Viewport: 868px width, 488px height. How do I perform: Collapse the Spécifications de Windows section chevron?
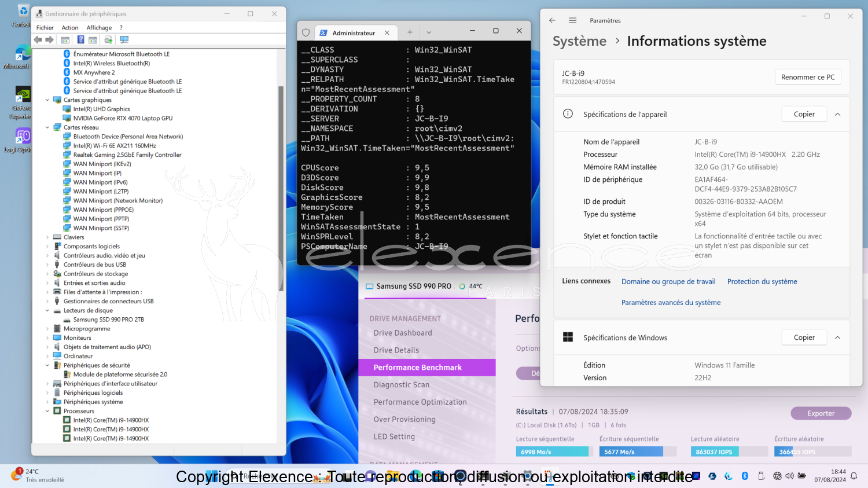pos(837,337)
